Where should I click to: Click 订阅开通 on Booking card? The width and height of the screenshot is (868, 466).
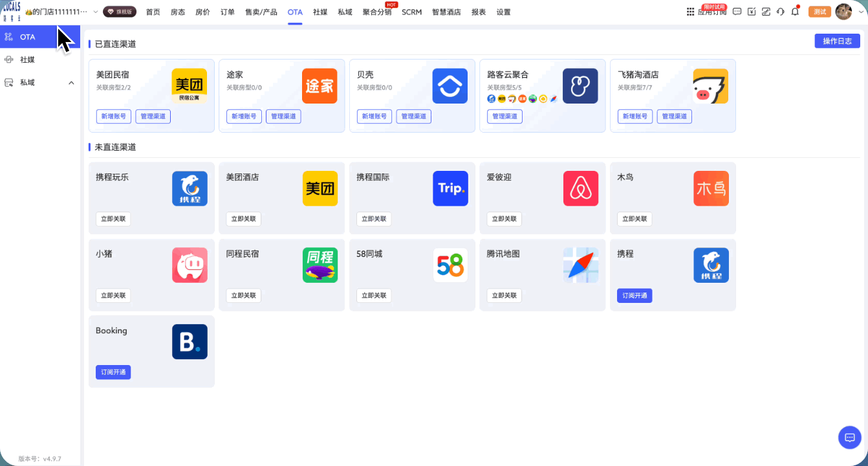point(113,372)
